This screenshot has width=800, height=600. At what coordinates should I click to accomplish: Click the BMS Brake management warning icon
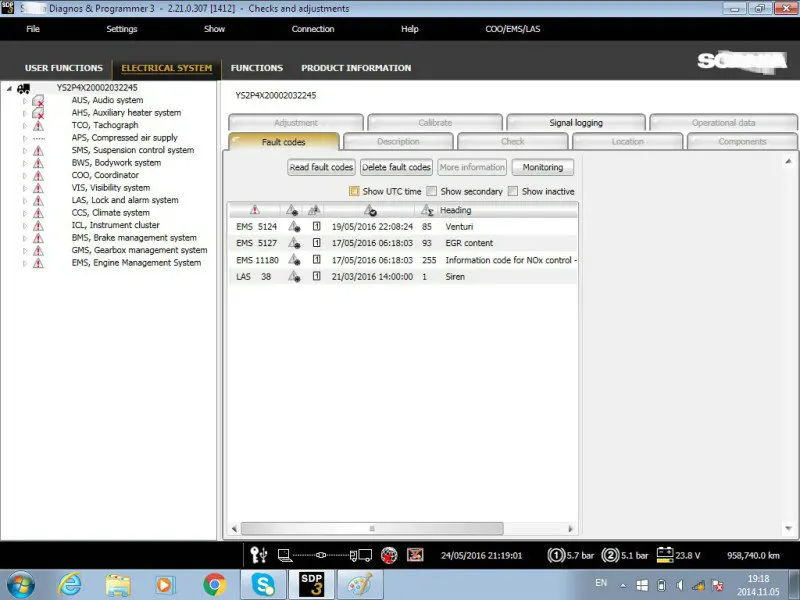(x=38, y=238)
